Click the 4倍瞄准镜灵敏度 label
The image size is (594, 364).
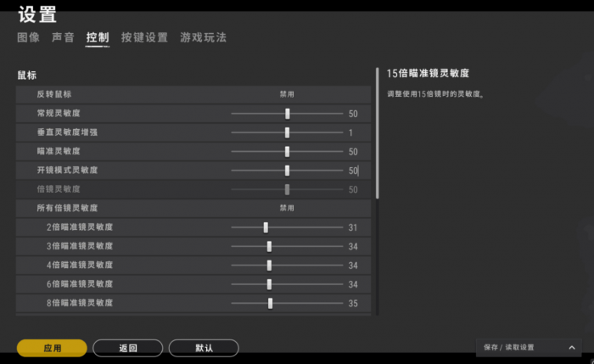[80, 265]
